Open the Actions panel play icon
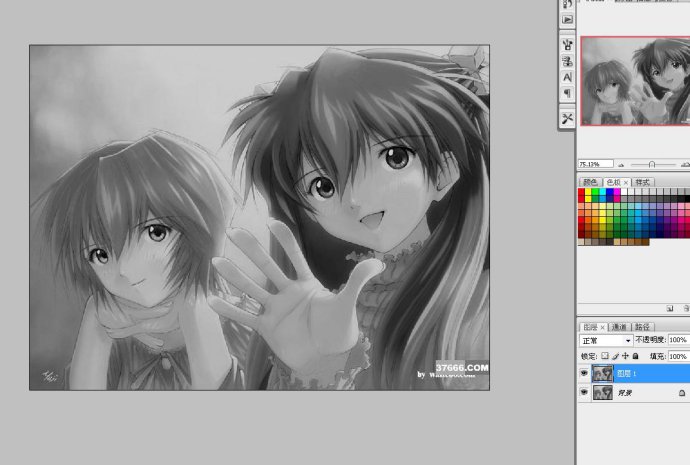Image resolution: width=690 pixels, height=465 pixels. (x=567, y=19)
